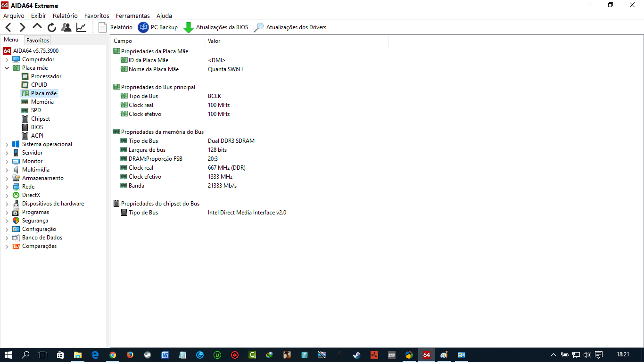Open the graph chart toolbar icon
Image resolution: width=644 pixels, height=362 pixels.
(81, 27)
